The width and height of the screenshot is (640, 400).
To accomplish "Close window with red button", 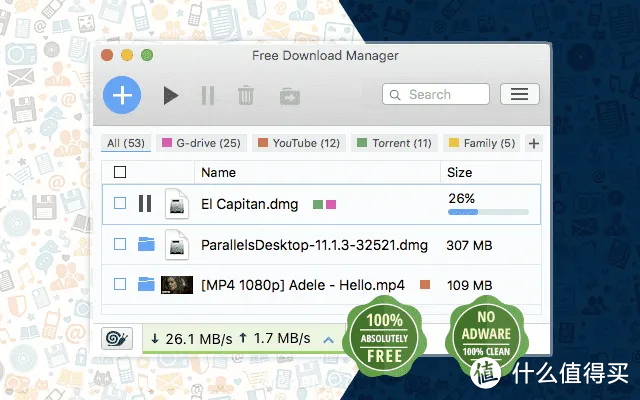I will 107,55.
